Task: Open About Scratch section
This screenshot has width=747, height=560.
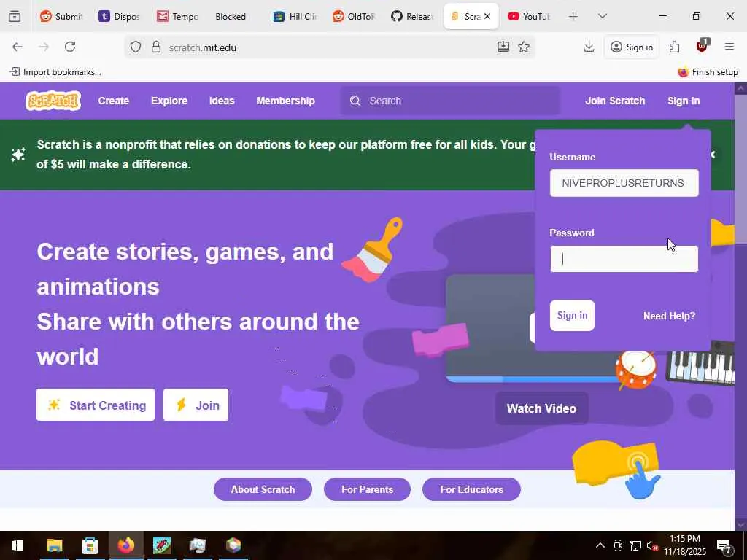Action: (263, 489)
